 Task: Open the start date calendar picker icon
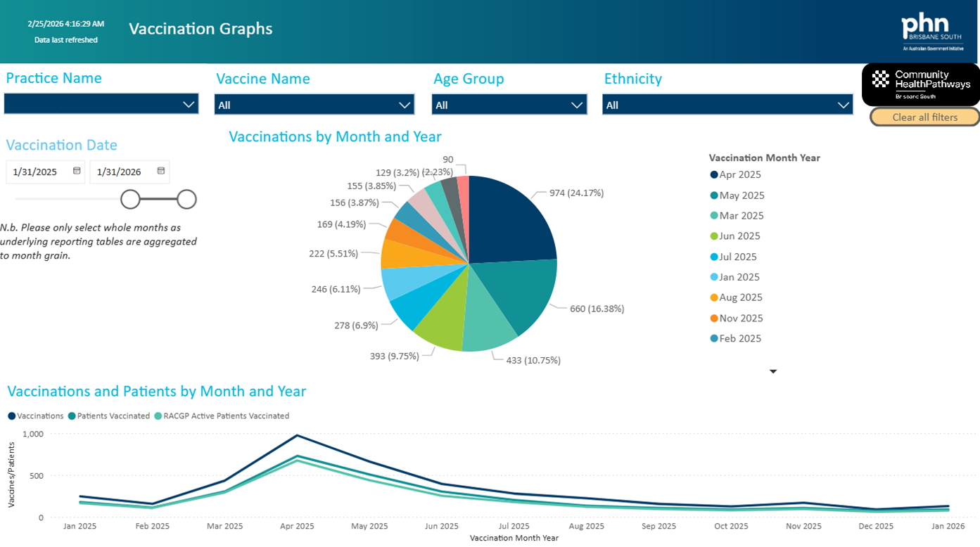(77, 171)
